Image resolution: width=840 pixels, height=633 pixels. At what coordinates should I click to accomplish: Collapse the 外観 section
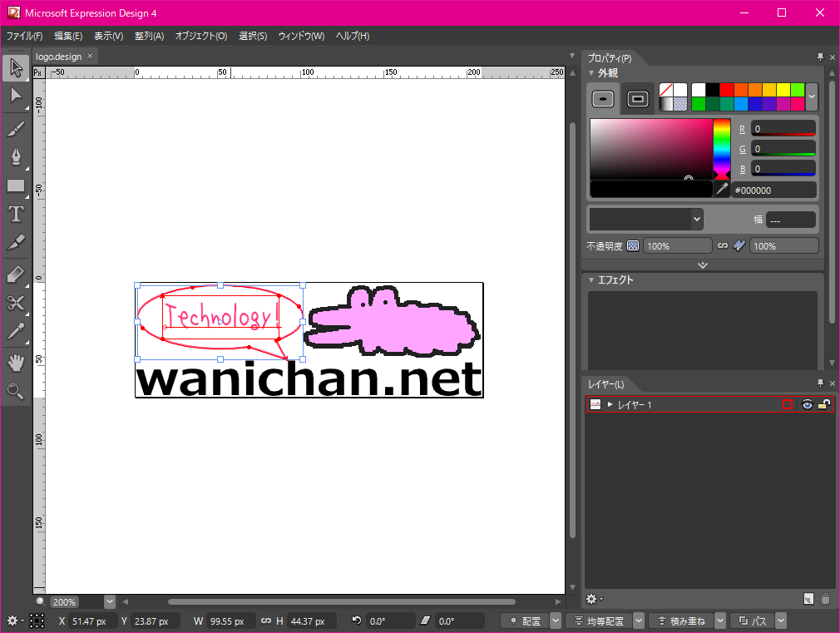(x=591, y=73)
